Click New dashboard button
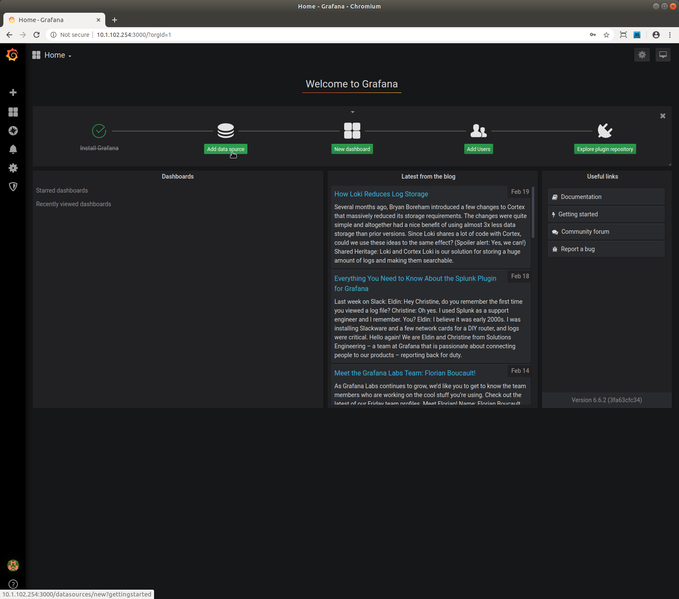Screen dimensions: 679x599 click(x=352, y=149)
